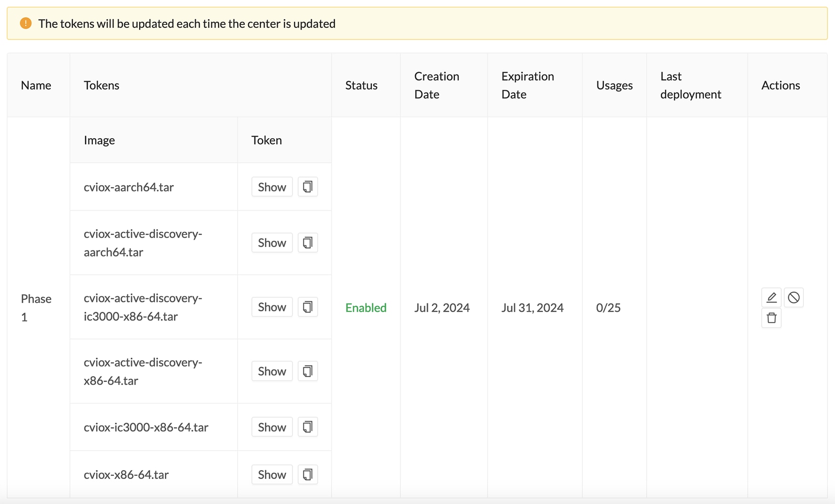Show token for cviox-active-discovery-x86-64.tar
Screen dimensions: 835x504
pos(272,371)
